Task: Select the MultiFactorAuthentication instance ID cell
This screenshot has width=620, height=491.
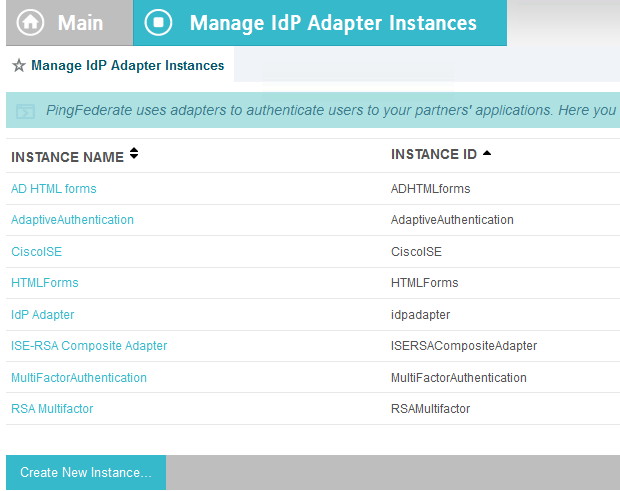Action: pyautogui.click(x=459, y=378)
